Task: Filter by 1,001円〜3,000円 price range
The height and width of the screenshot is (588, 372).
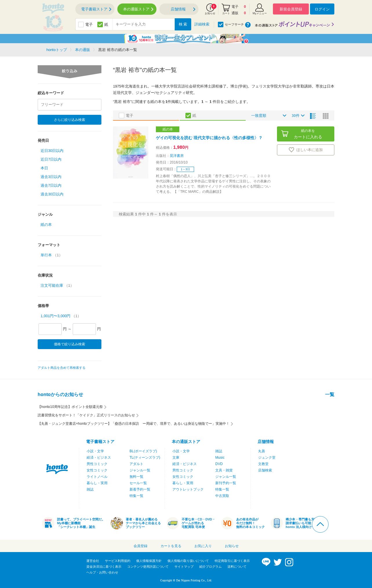Action: click(x=55, y=316)
